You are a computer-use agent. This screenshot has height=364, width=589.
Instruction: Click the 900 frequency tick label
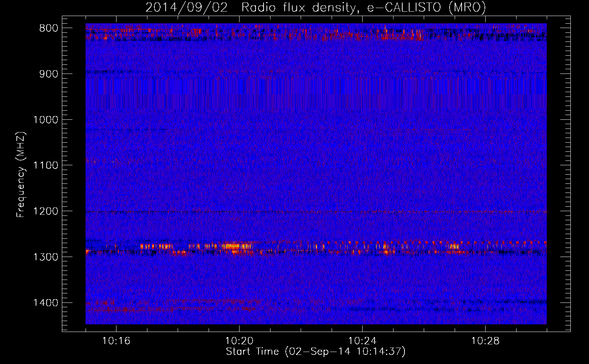48,74
